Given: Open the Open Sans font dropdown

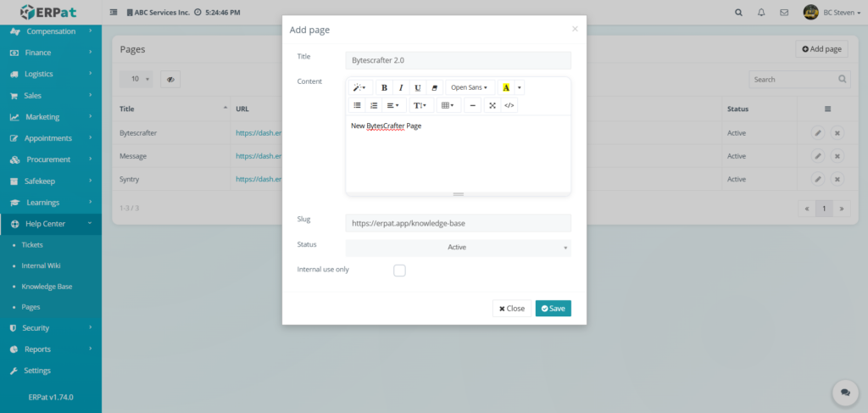Looking at the screenshot, I should coord(470,87).
